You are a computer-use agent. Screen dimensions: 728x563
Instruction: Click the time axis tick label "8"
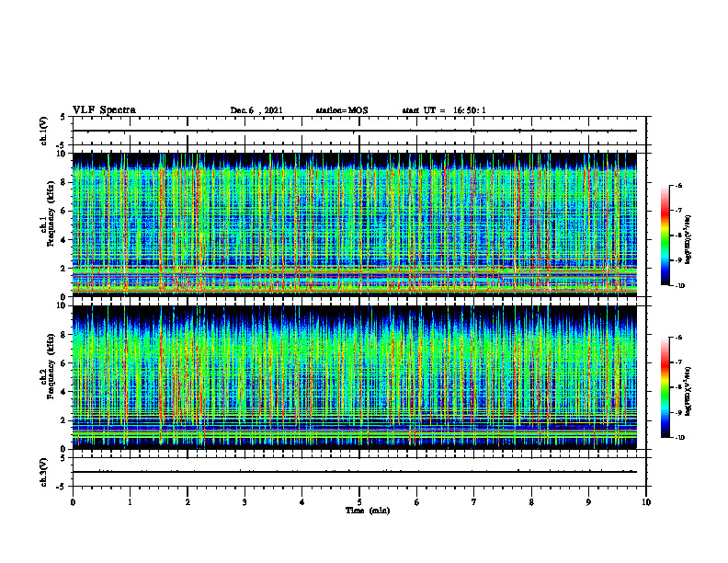coord(531,502)
